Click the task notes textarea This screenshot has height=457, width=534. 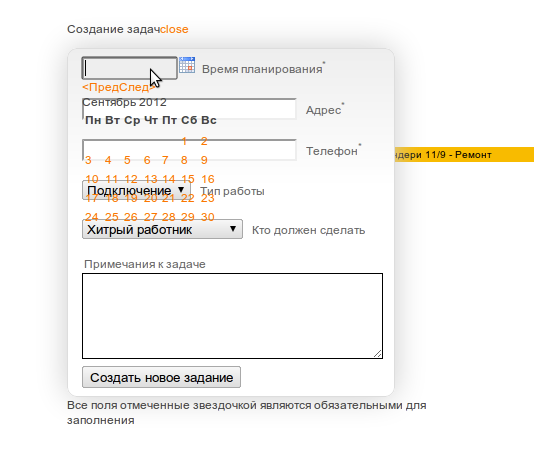click(232, 316)
